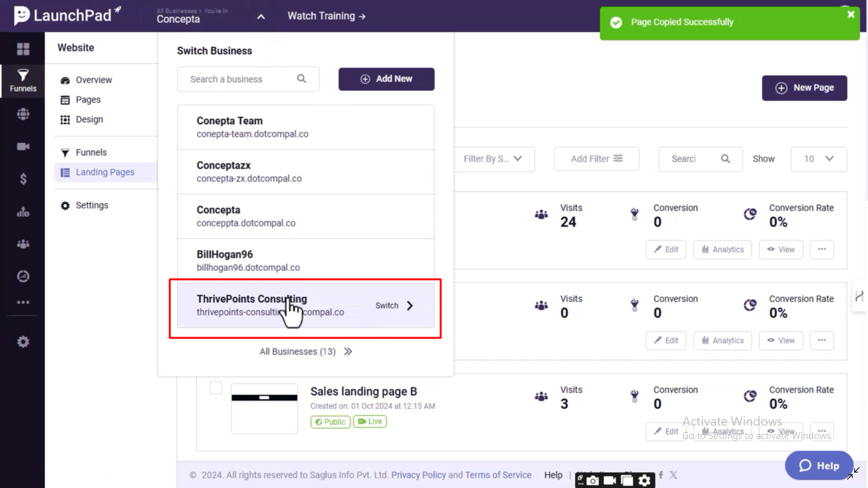
Task: Open Design in the Website menu
Action: coord(89,120)
